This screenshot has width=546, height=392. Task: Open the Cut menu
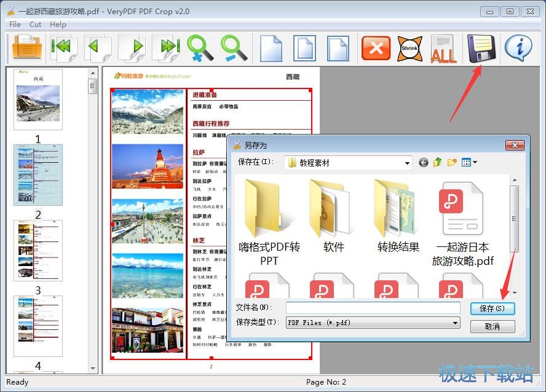point(35,24)
